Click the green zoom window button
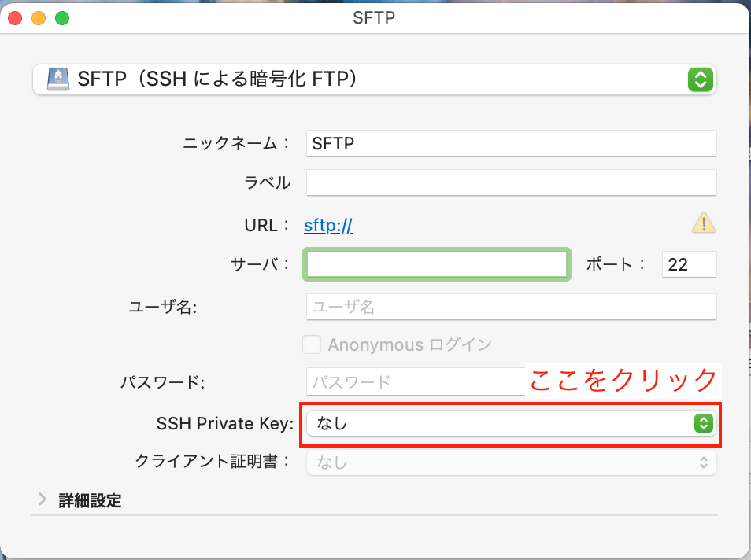 coord(62,18)
